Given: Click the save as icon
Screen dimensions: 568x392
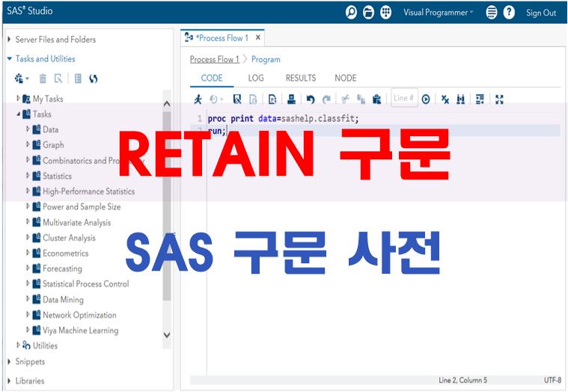Looking at the screenshot, I should 253,99.
